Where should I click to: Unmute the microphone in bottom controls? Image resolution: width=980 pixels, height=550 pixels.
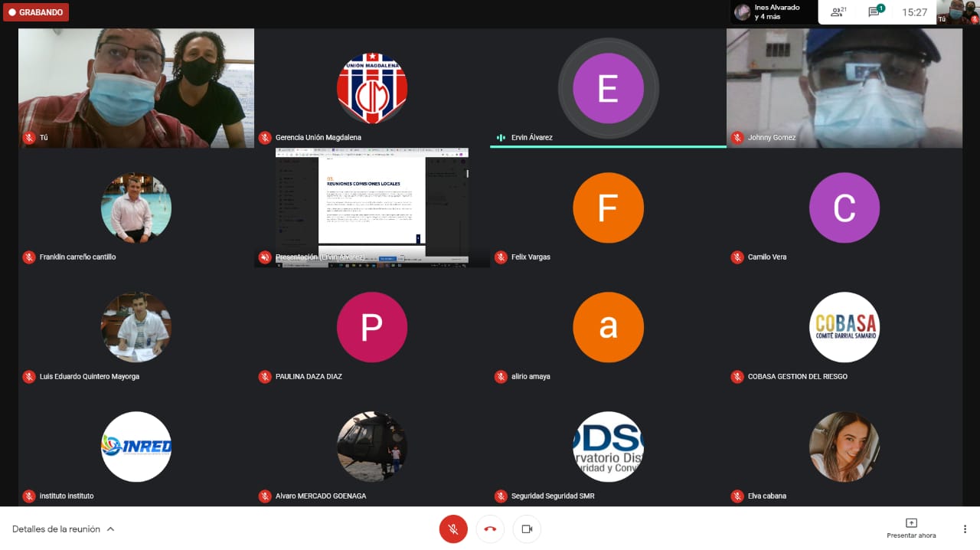click(x=453, y=529)
